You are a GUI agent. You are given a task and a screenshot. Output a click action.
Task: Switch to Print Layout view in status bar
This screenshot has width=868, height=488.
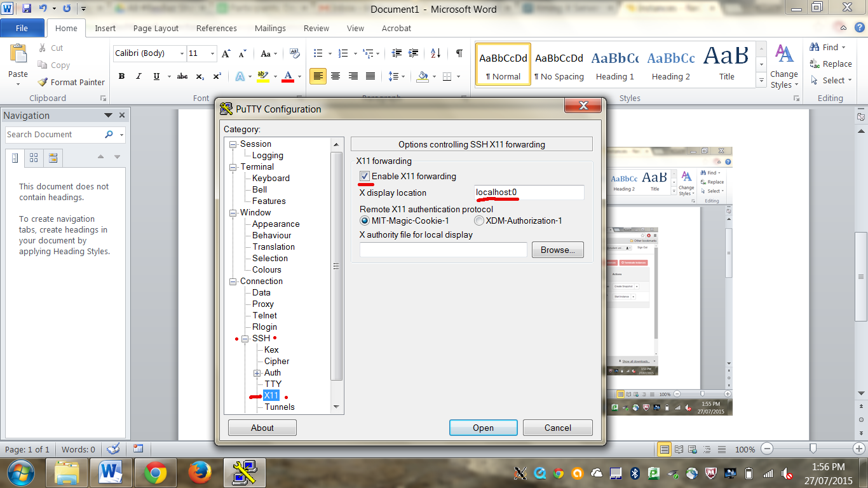[665, 449]
